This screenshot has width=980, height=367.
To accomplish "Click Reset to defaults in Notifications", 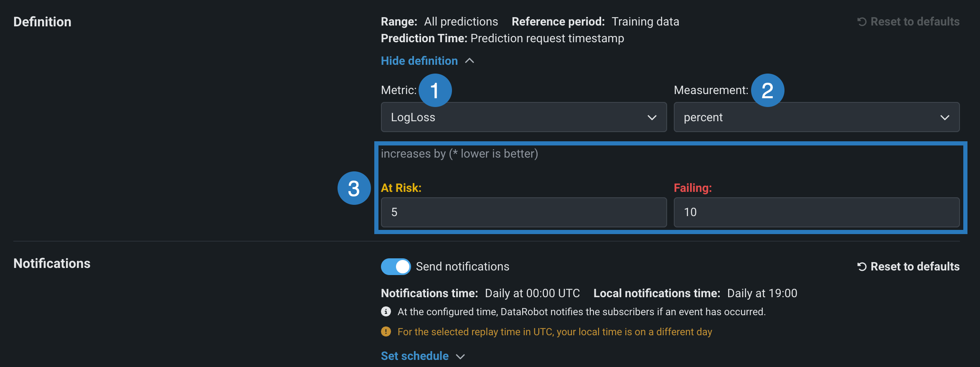I will pos(914,267).
